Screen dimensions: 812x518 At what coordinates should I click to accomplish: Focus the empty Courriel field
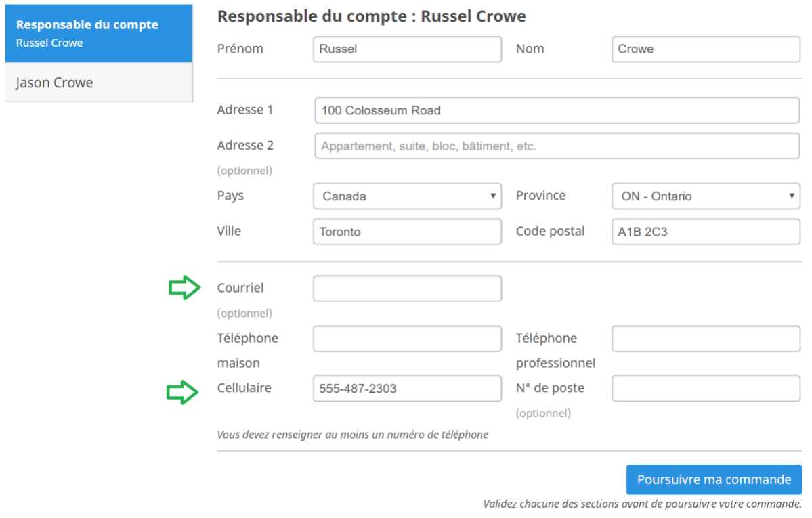coord(407,288)
